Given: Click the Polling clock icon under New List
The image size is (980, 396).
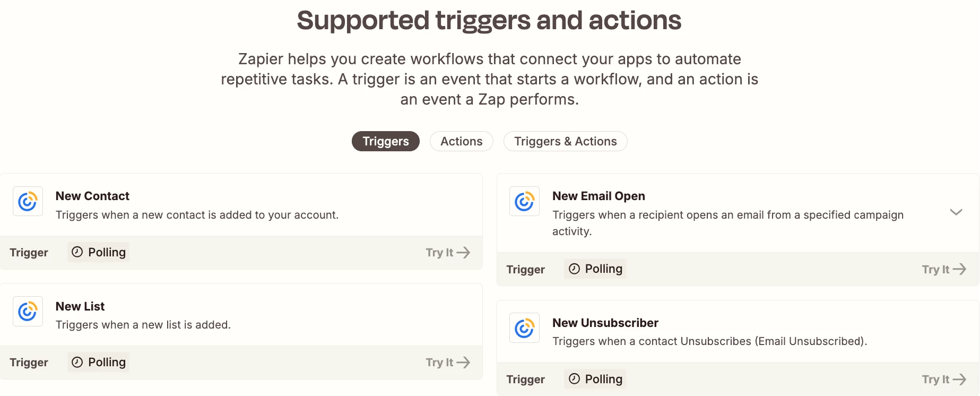Looking at the screenshot, I should tap(77, 362).
